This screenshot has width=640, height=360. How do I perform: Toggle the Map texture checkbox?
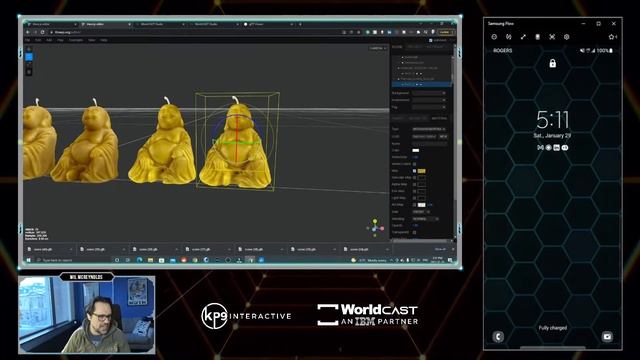(x=414, y=171)
